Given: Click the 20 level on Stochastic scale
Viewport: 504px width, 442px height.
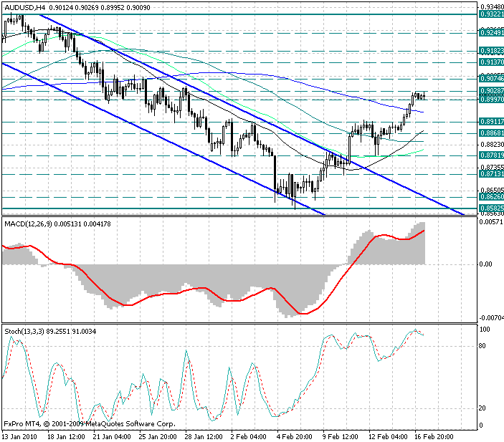Looking at the screenshot, I should pos(482,408).
